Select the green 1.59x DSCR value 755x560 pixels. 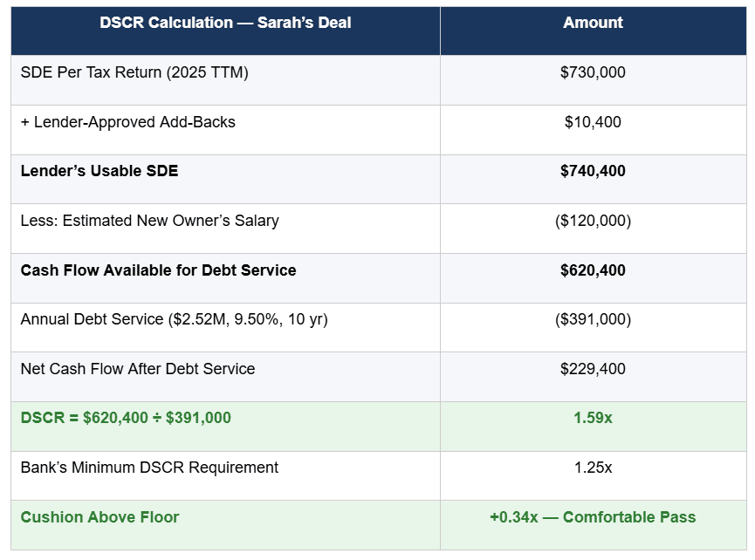593,418
